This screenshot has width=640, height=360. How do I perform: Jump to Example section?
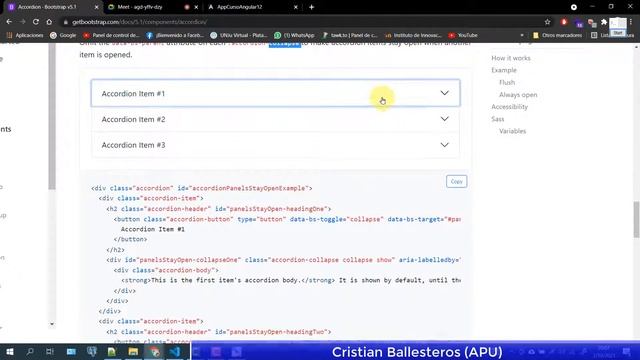point(504,70)
